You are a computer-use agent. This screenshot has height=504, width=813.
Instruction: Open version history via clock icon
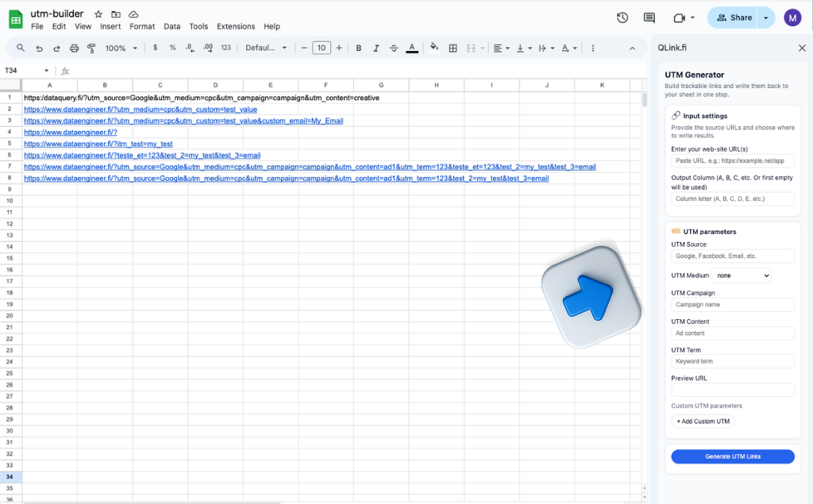click(x=622, y=17)
